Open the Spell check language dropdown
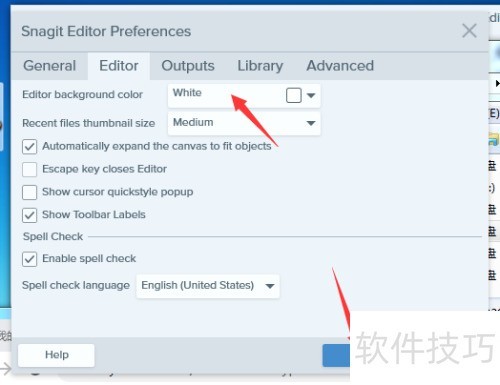The height and width of the screenshot is (385, 500). 208,286
